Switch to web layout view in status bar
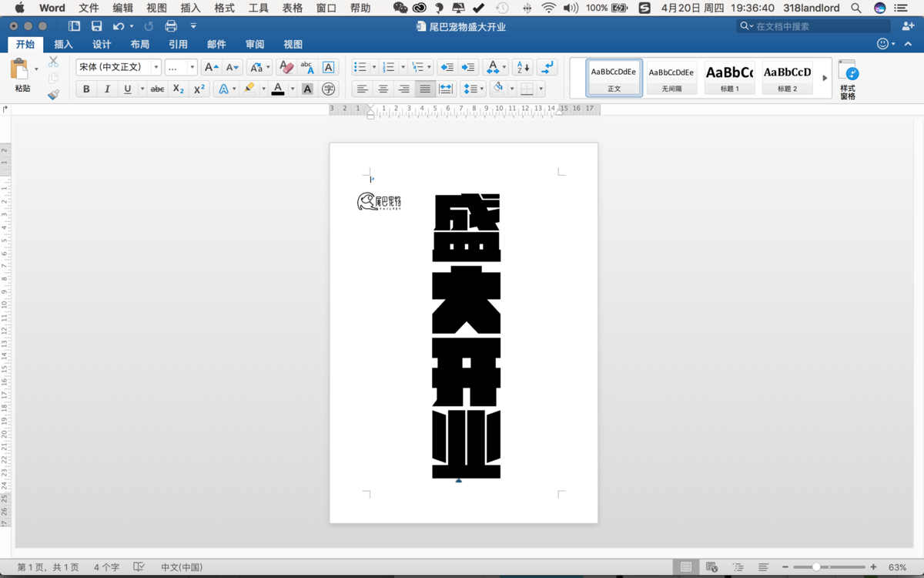 pyautogui.click(x=711, y=567)
